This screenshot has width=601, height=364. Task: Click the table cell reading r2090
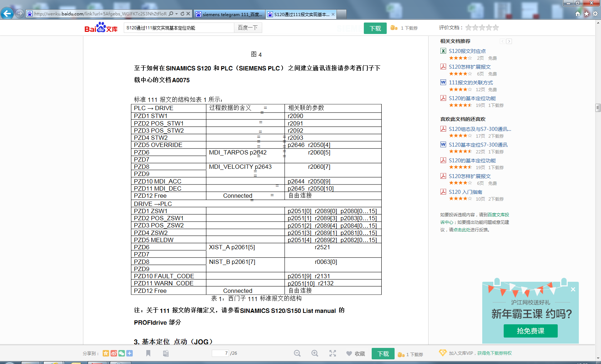(x=333, y=116)
